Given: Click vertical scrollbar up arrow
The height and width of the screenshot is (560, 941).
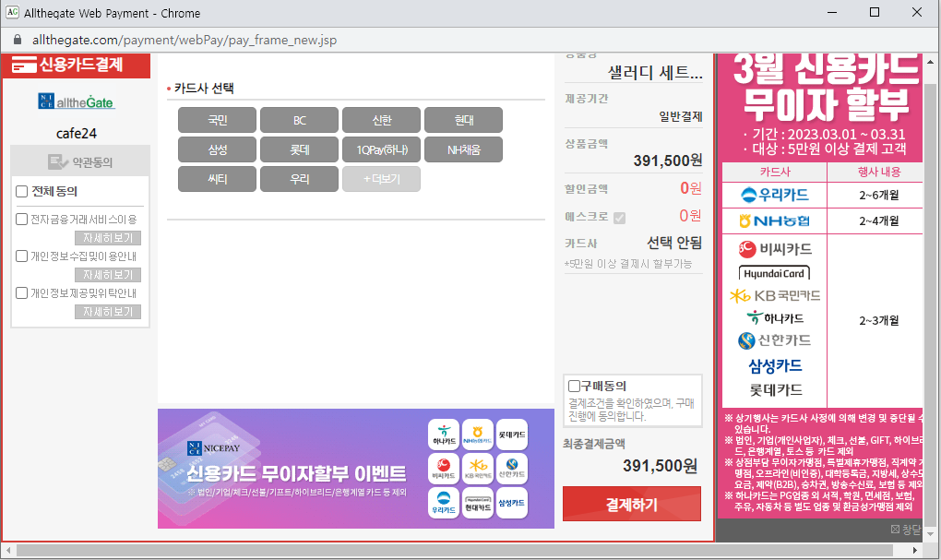Looking at the screenshot, I should (931, 61).
